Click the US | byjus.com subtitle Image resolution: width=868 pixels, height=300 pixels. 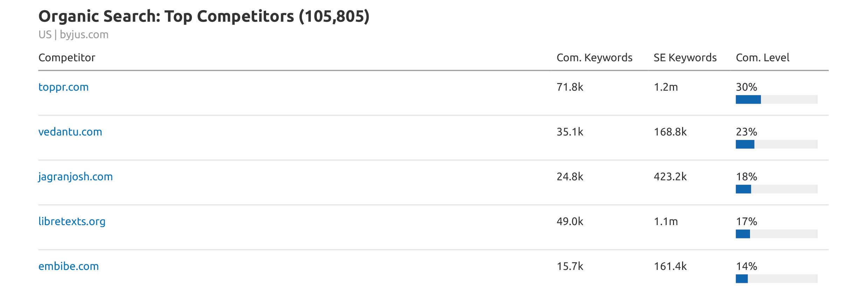pyautogui.click(x=74, y=35)
